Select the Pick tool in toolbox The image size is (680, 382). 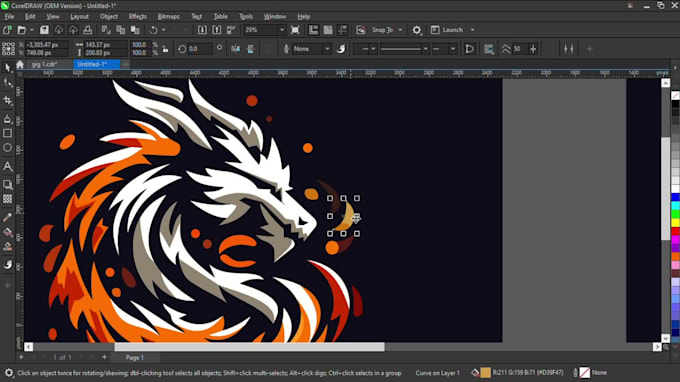point(7,67)
